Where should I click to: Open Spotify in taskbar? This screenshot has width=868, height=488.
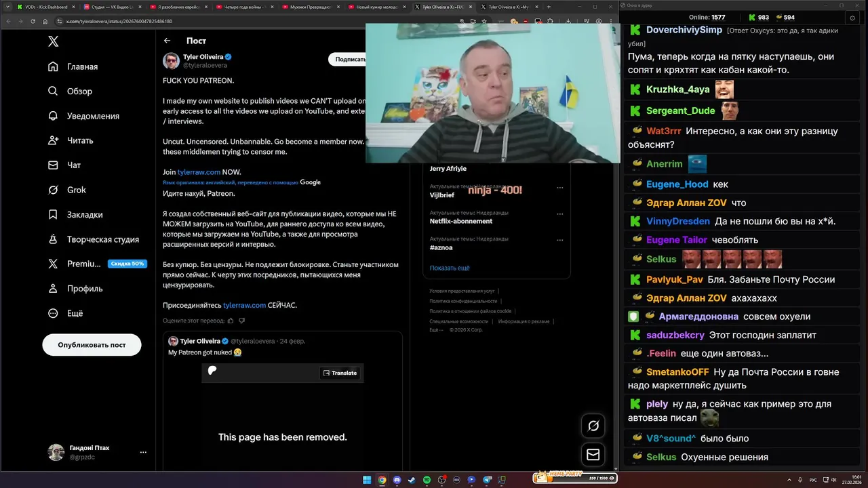click(427, 480)
